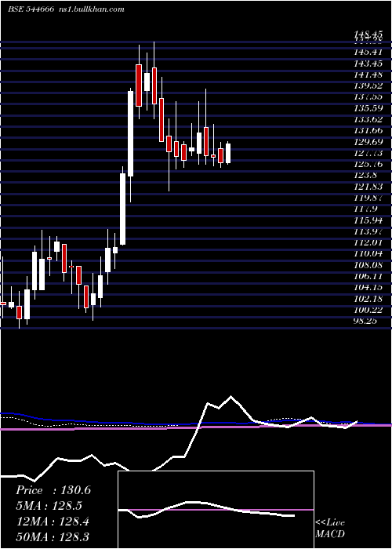392x549 pixels.
Task: Click the 117.9 price axis label
Action: pyautogui.click(x=366, y=209)
